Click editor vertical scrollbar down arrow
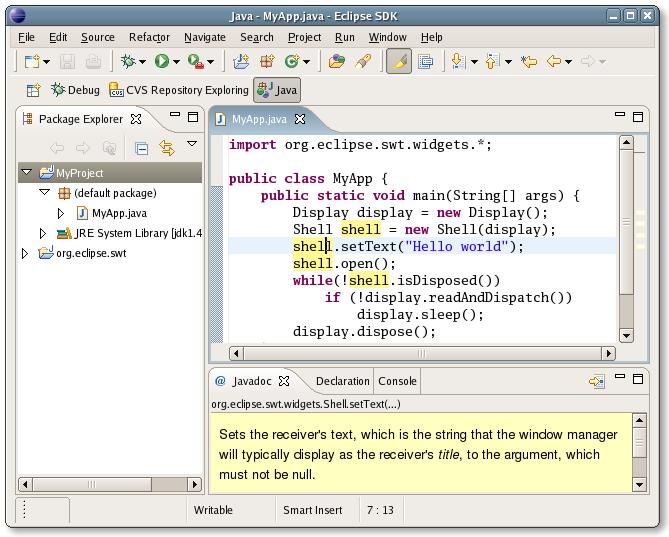Screen dimensions: 669x537 pos(626,335)
